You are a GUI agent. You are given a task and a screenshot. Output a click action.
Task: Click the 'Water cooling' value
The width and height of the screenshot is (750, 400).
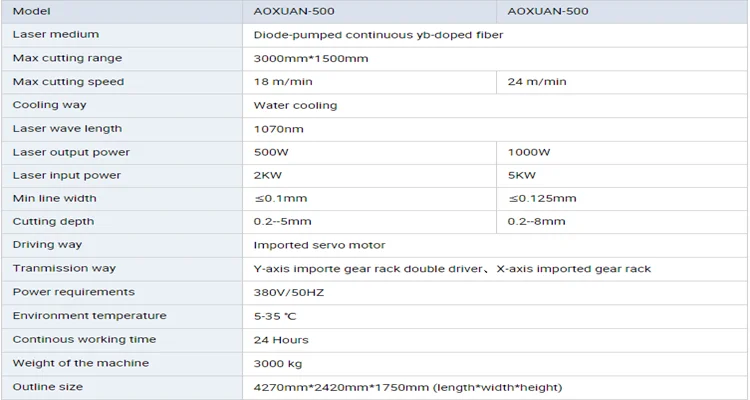tap(296, 106)
